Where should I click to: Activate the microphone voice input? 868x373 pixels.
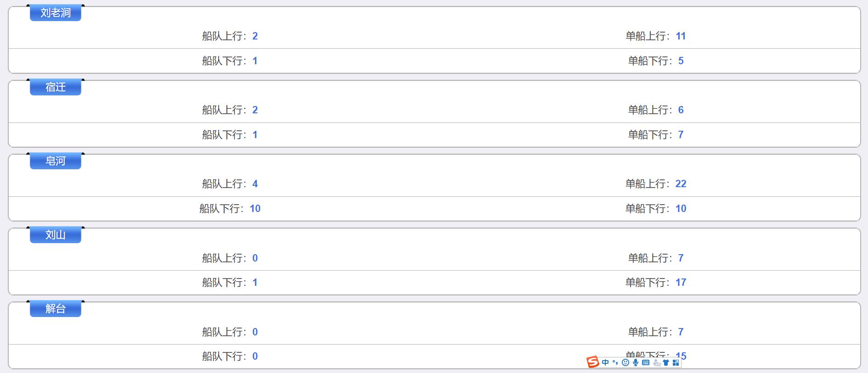coord(636,362)
